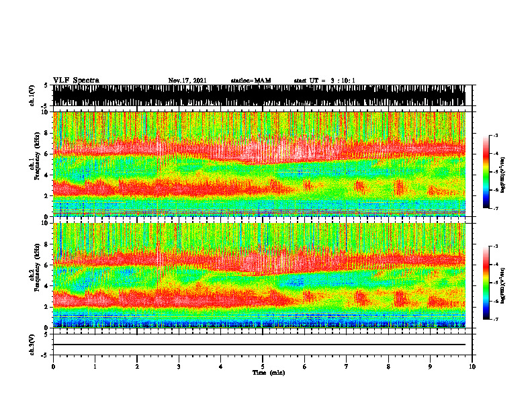Click tick label "1" on the time axis

95,367
